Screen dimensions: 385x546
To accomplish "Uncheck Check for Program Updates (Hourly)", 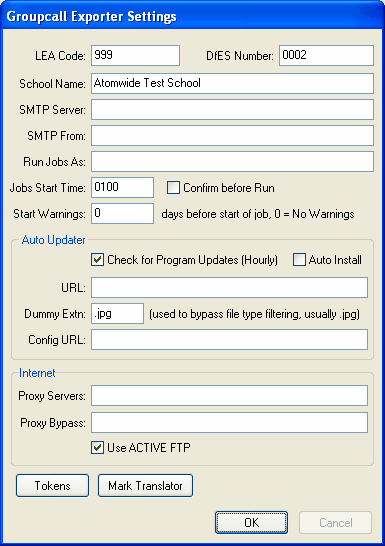I will click(97, 260).
